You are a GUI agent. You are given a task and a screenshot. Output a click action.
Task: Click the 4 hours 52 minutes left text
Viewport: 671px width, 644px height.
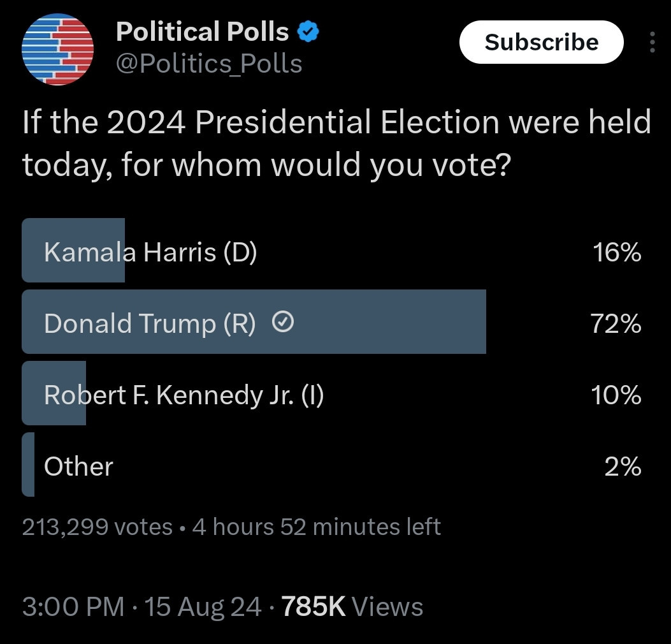pos(317,527)
